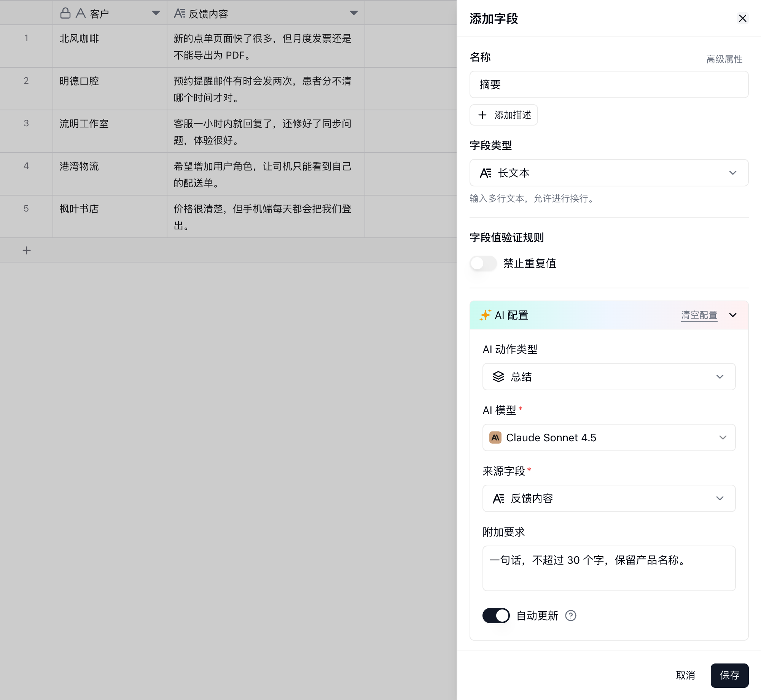761x700 pixels.
Task: Click feedback cell about 价格很清楚
Action: pyautogui.click(x=266, y=217)
